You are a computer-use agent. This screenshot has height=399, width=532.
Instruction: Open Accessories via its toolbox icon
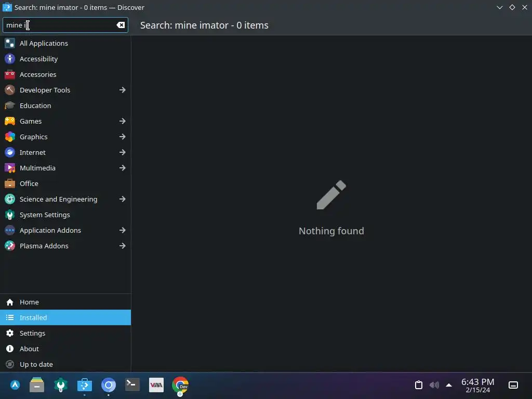(x=10, y=74)
